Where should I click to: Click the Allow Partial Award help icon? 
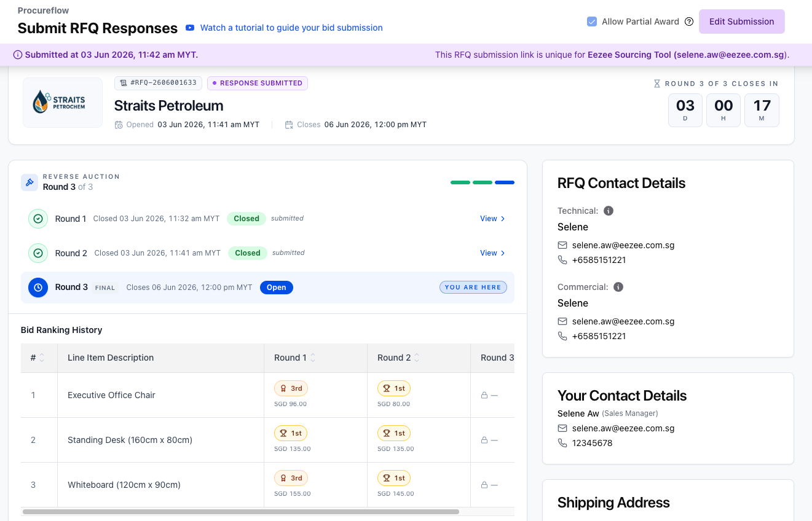pyautogui.click(x=689, y=22)
